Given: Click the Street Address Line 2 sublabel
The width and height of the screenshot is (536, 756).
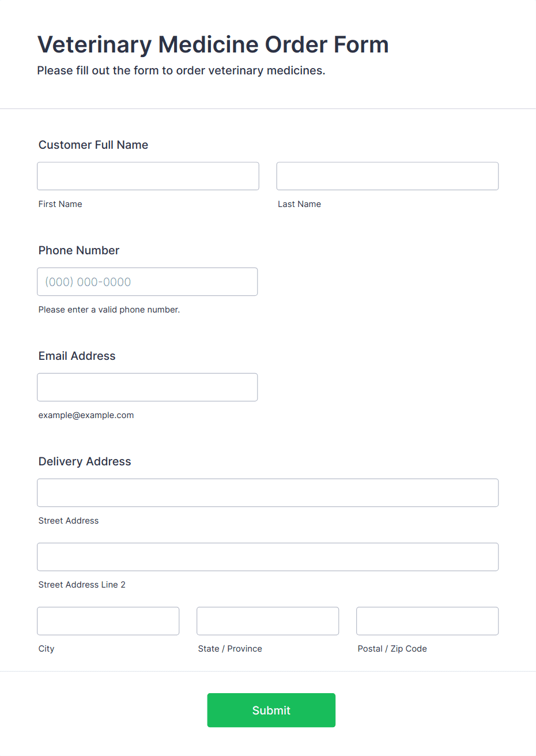Looking at the screenshot, I should click(82, 585).
